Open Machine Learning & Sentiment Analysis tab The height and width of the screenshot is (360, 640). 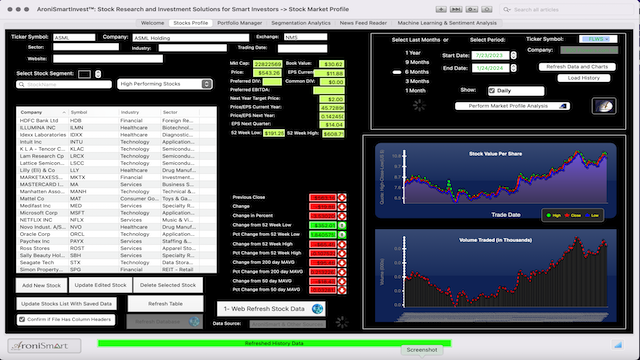pos(447,23)
